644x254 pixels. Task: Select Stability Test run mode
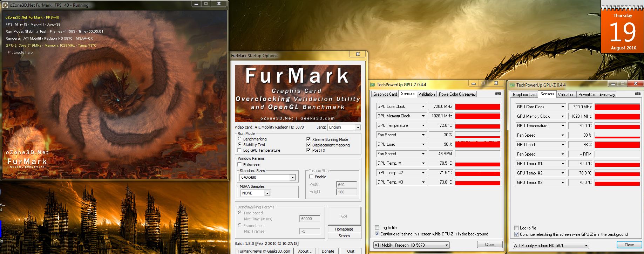pyautogui.click(x=240, y=144)
